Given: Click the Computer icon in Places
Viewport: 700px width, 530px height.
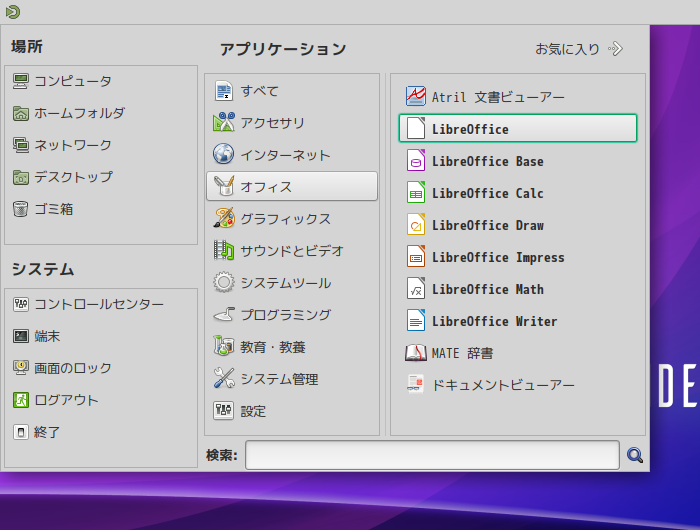Looking at the screenshot, I should pyautogui.click(x=21, y=81).
